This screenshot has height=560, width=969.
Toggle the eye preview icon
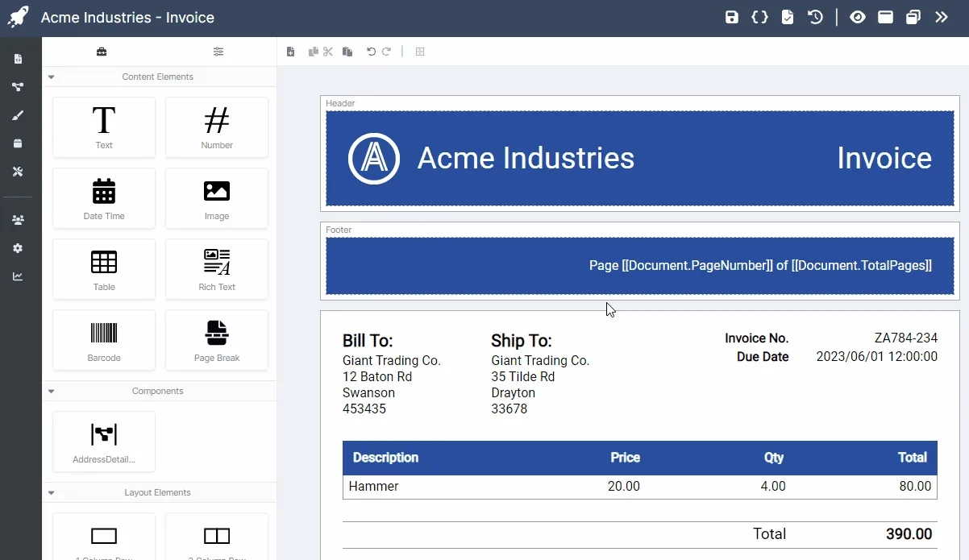coord(858,17)
